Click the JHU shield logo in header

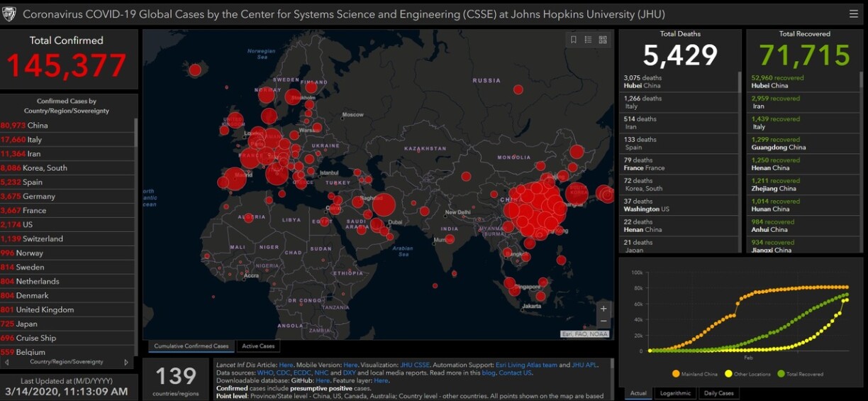[11, 13]
